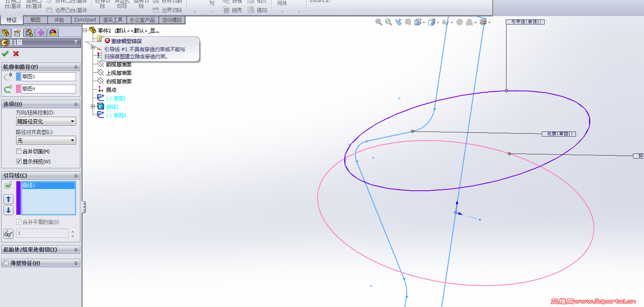The image size is (644, 307).
Task: Click profile field containing 草图1
Action: 49,77
